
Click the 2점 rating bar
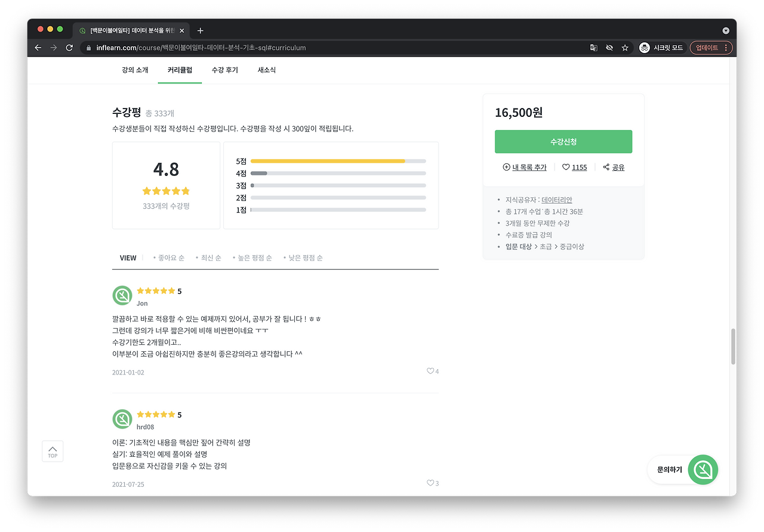(x=338, y=197)
